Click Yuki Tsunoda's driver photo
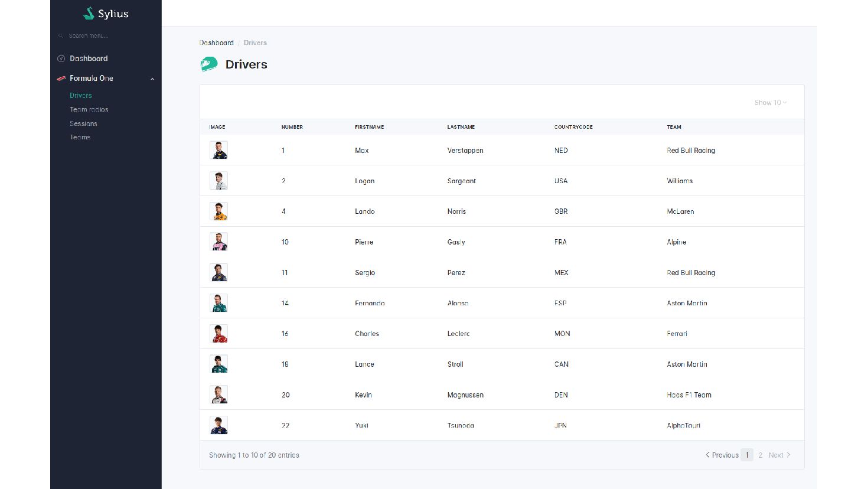Viewport: 868px width, 489px height. tap(218, 425)
